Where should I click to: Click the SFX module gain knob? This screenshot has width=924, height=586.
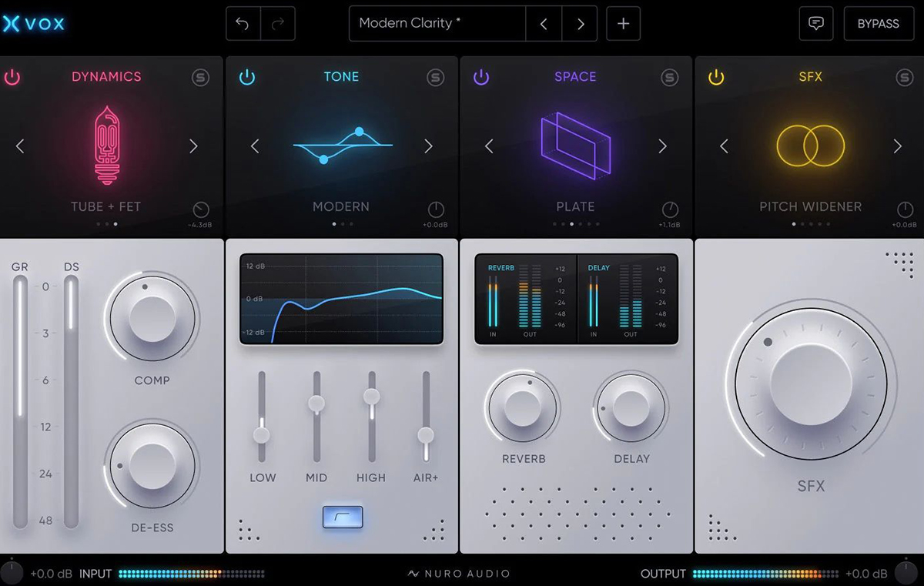904,209
